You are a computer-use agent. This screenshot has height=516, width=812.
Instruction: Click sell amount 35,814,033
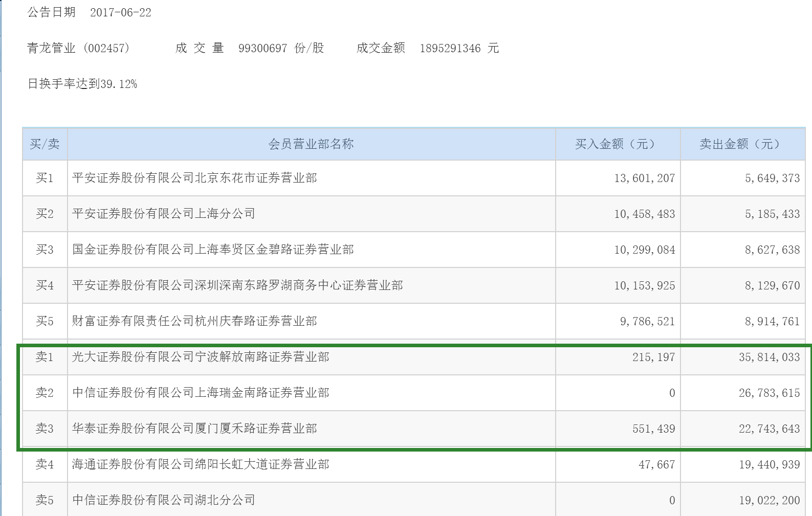coord(770,357)
